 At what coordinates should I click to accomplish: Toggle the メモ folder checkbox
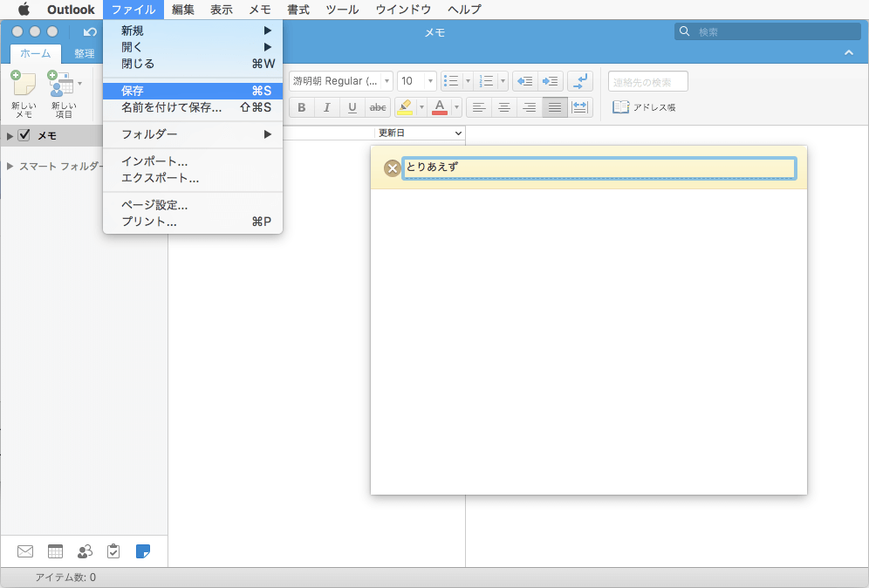[24, 135]
